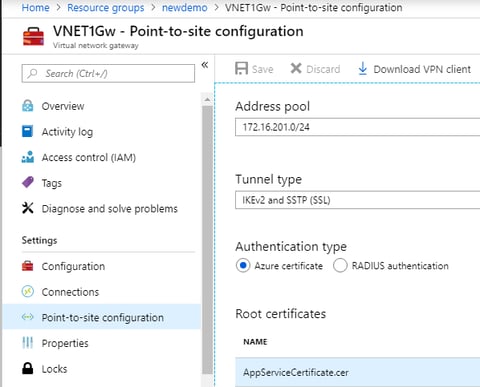The width and height of the screenshot is (480, 387).
Task: Click the Connections circle icon
Action: [28, 292]
